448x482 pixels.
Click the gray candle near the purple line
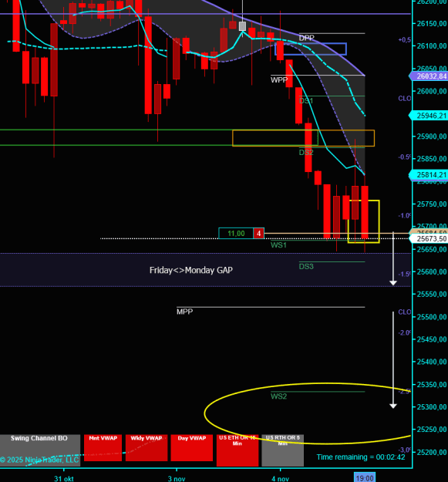pyautogui.click(x=242, y=26)
